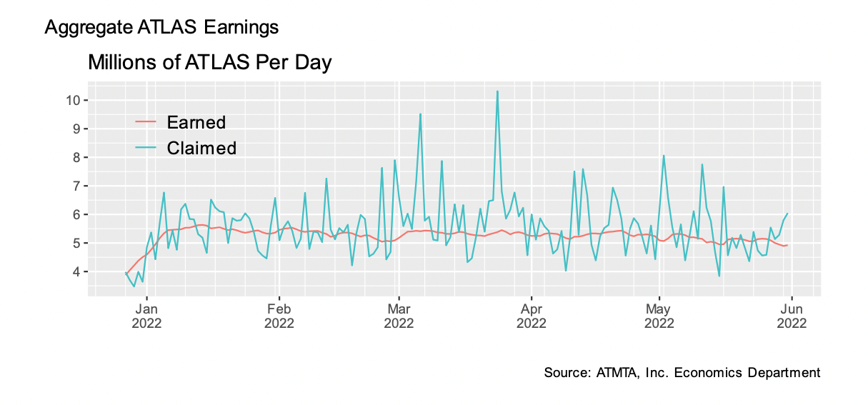Click the Jan 2022 x-axis label

147,316
